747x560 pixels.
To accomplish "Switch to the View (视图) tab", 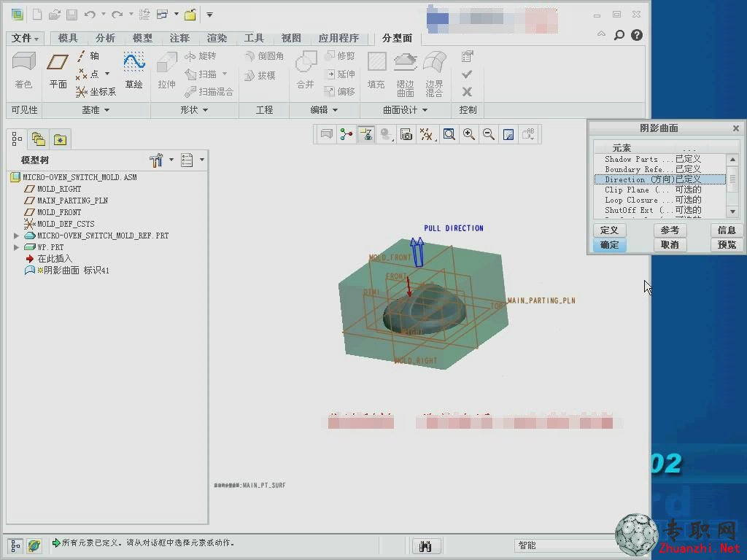I will (x=290, y=38).
